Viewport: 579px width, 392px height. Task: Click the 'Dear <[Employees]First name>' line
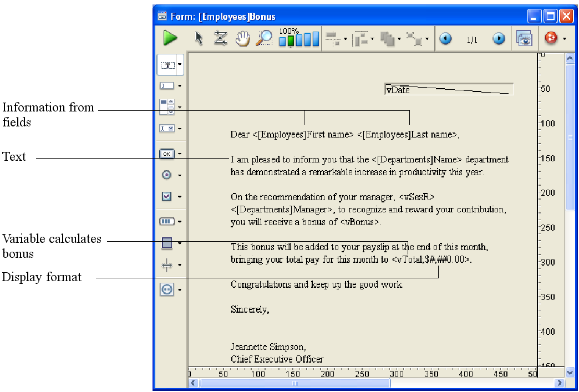coord(345,134)
